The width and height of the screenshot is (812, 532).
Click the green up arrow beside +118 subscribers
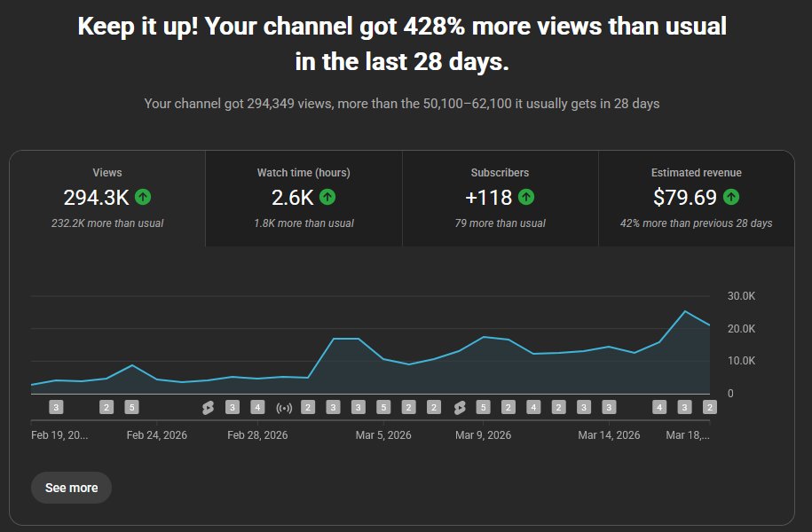(x=526, y=197)
